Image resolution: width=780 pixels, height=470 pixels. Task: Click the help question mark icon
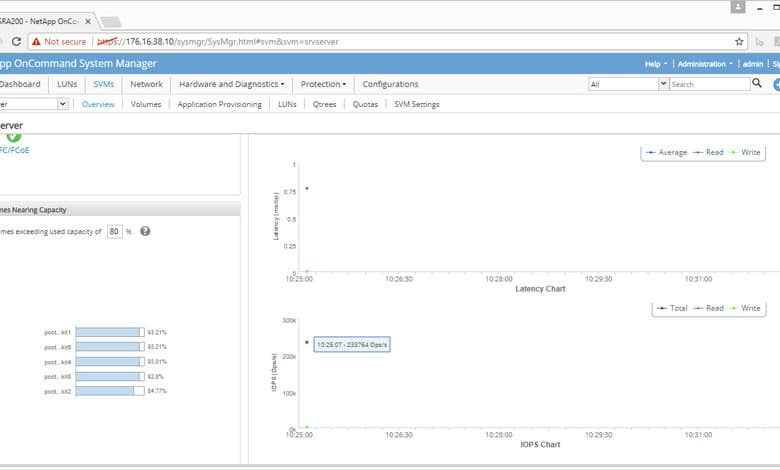(x=145, y=231)
